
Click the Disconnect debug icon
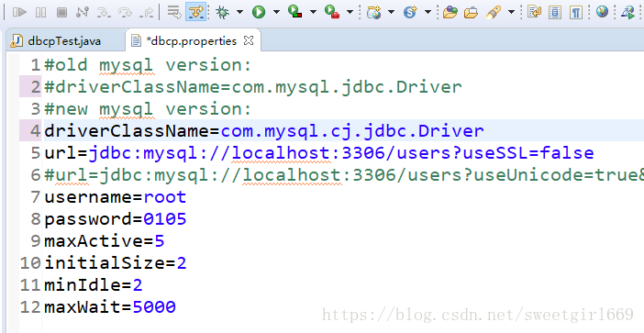(x=83, y=12)
